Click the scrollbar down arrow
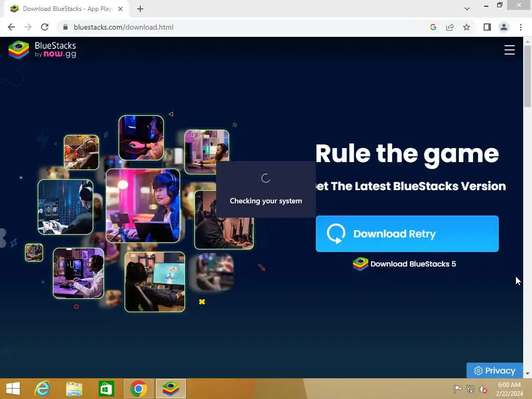The width and height of the screenshot is (532, 399). tap(527, 374)
